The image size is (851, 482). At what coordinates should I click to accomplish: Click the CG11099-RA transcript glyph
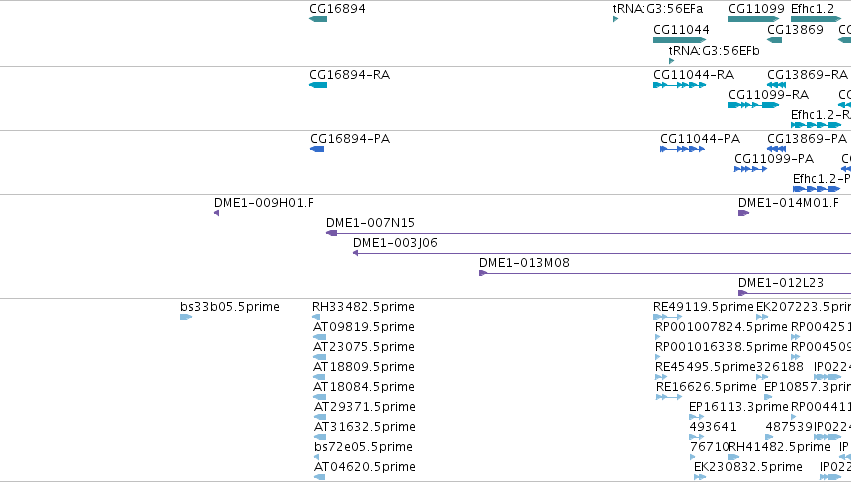pos(753,105)
